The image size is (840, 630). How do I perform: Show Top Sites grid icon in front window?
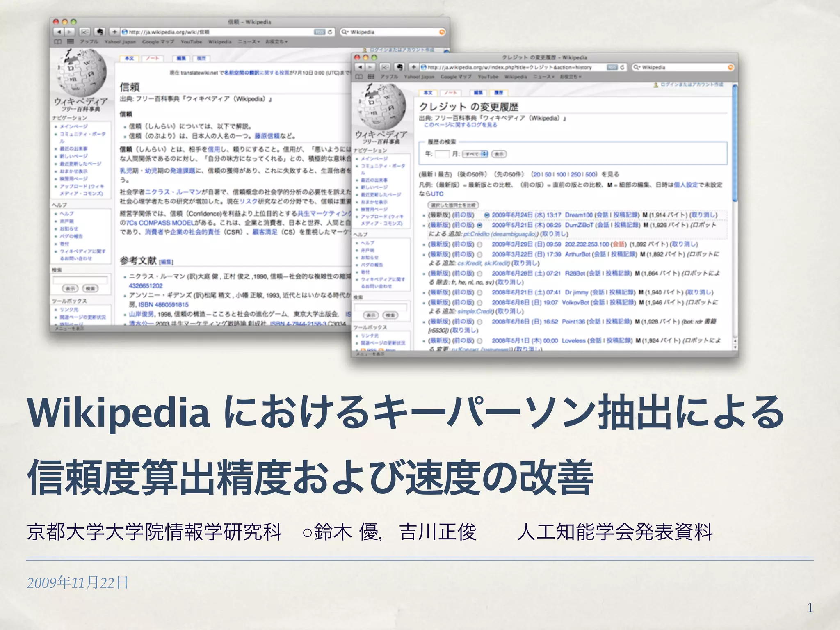371,77
